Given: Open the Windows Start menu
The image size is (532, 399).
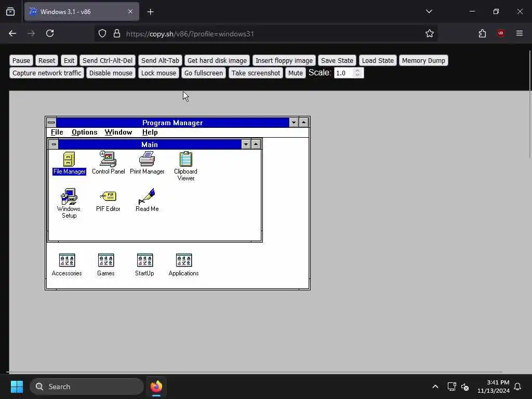Looking at the screenshot, I should (x=17, y=387).
